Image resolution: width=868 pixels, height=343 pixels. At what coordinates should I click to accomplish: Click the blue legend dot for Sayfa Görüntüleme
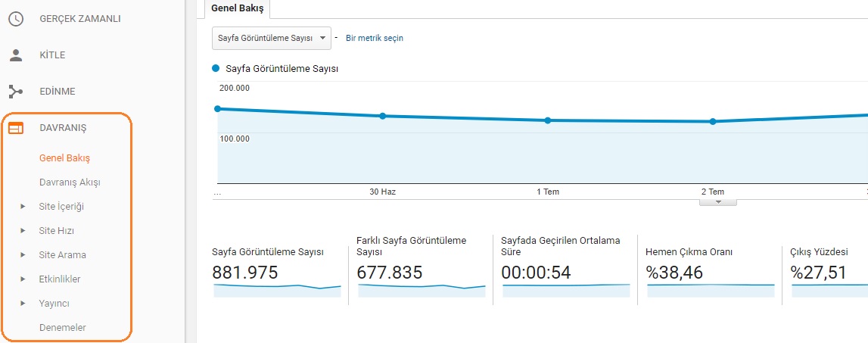(217, 68)
